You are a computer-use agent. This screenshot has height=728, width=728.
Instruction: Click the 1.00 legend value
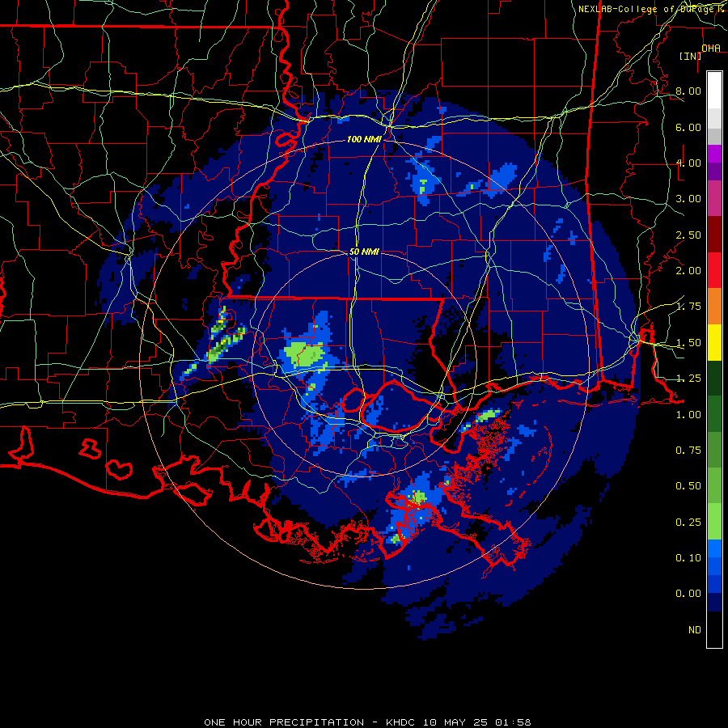688,415
